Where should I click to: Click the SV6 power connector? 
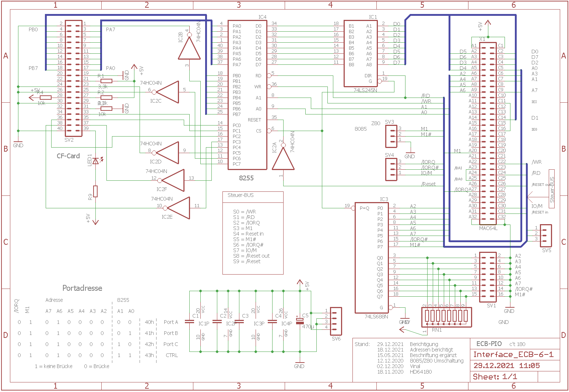[x=336, y=319]
